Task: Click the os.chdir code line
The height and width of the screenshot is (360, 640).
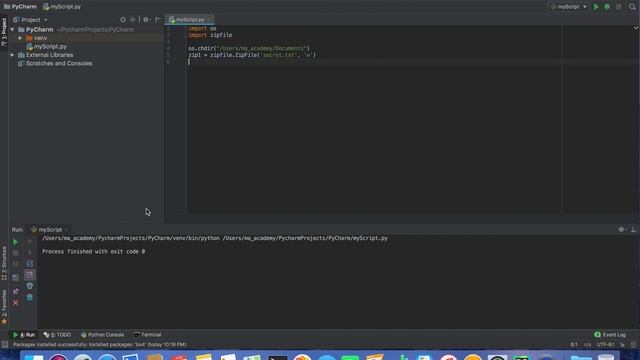Action: click(x=249, y=48)
